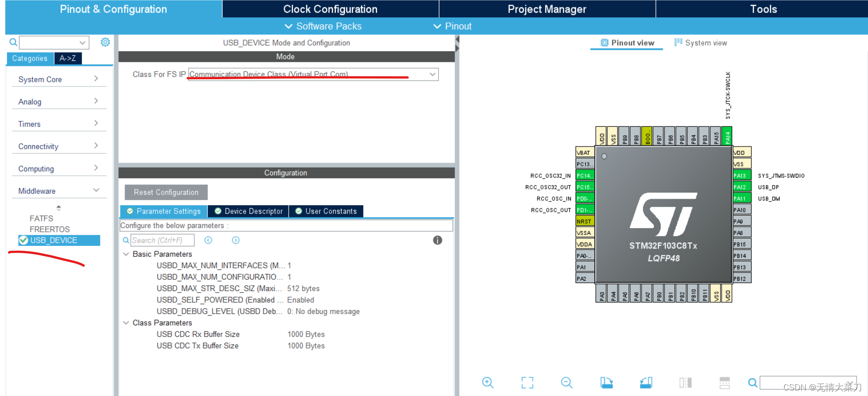868x396 pixels.
Task: Click USBD_DEBUG_LEVEL No debug message value
Action: (323, 311)
